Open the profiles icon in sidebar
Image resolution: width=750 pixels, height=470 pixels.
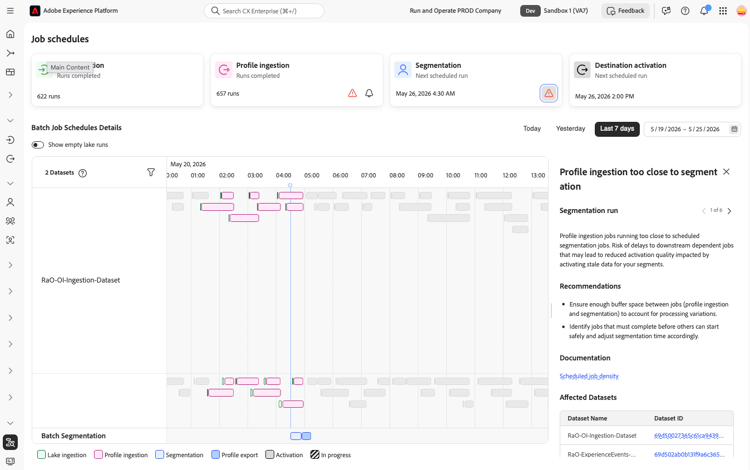tap(10, 202)
